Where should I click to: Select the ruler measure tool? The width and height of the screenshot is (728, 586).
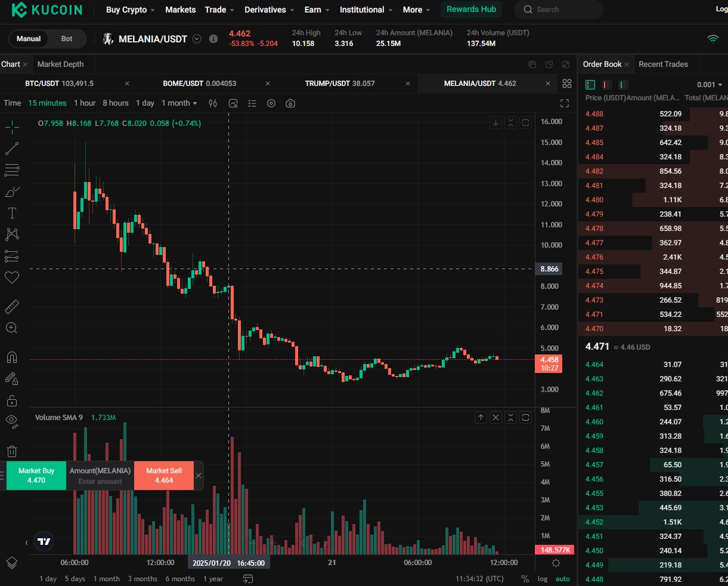[x=12, y=307]
